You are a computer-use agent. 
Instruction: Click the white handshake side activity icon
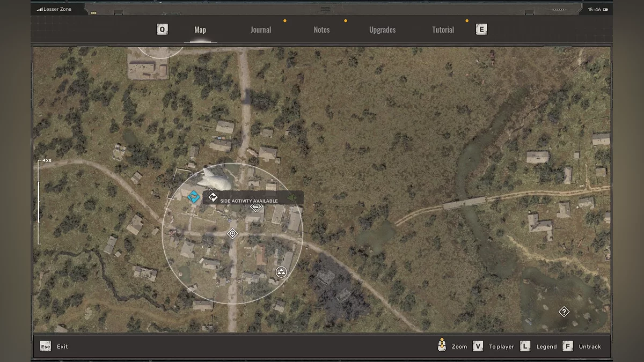pyautogui.click(x=213, y=197)
